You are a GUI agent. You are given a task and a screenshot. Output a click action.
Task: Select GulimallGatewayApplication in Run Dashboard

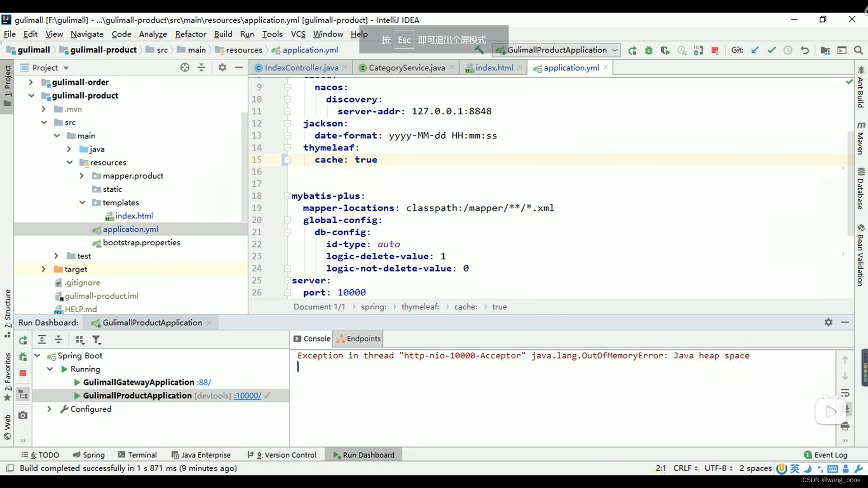[x=138, y=382]
